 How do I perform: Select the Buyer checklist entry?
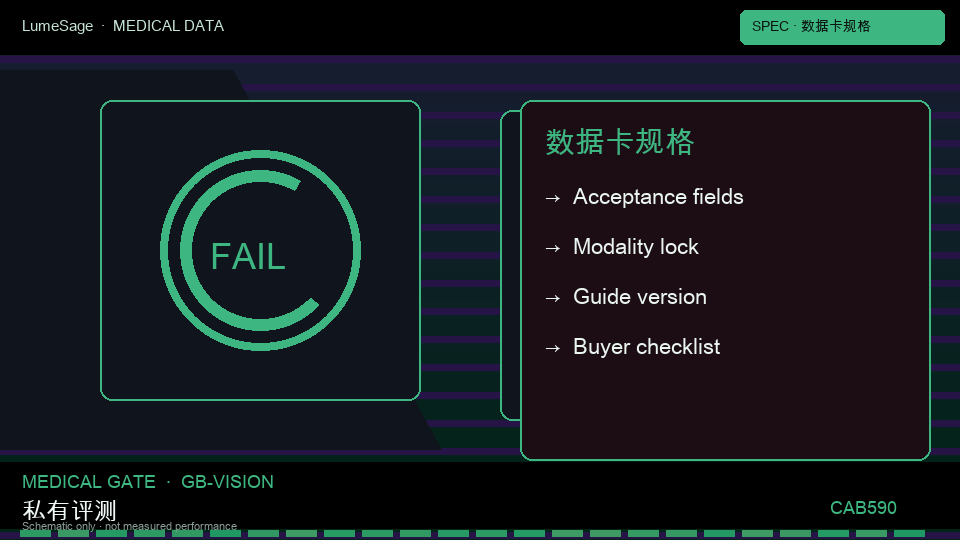(x=647, y=347)
